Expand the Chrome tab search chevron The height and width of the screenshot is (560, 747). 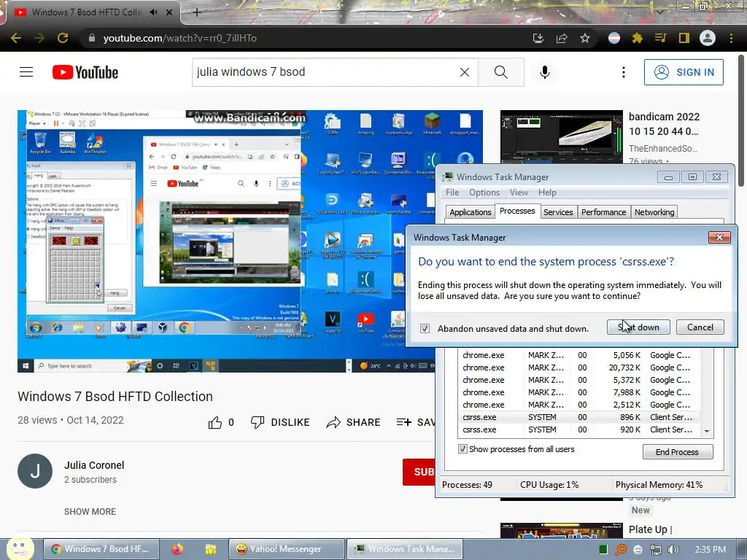tap(659, 12)
